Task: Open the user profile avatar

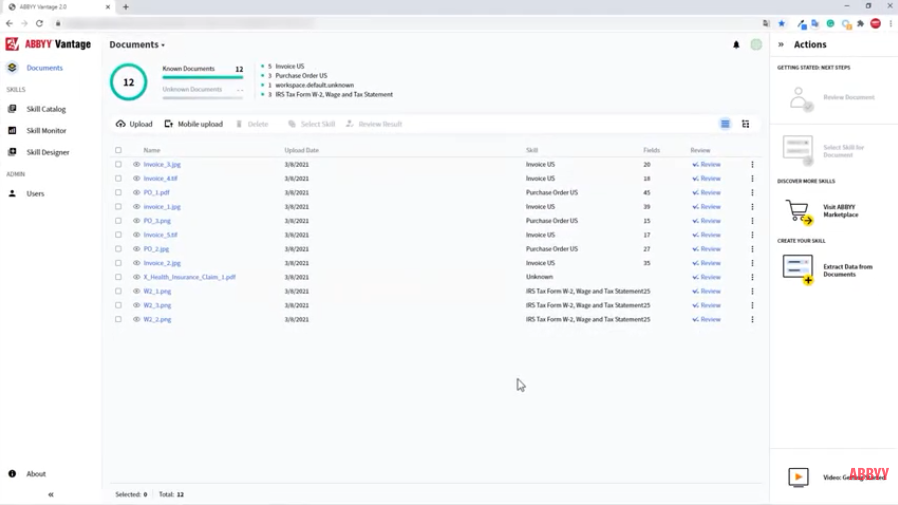Action: pos(756,45)
